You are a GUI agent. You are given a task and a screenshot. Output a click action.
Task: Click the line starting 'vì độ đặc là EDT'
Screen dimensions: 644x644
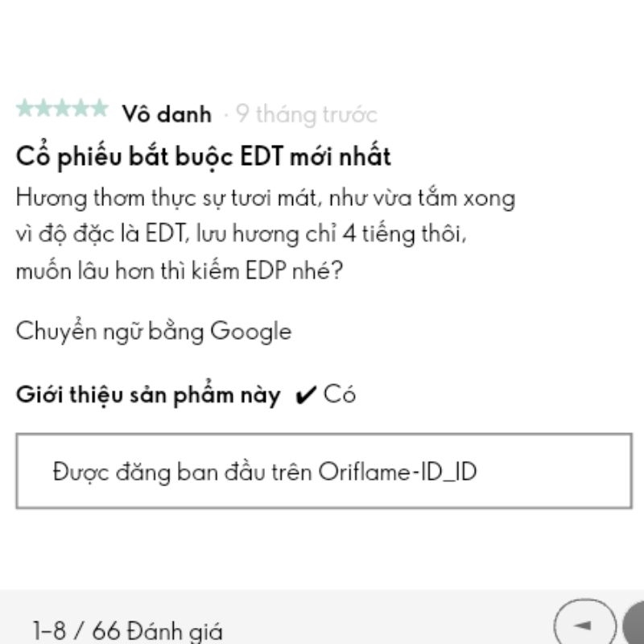pos(240,234)
